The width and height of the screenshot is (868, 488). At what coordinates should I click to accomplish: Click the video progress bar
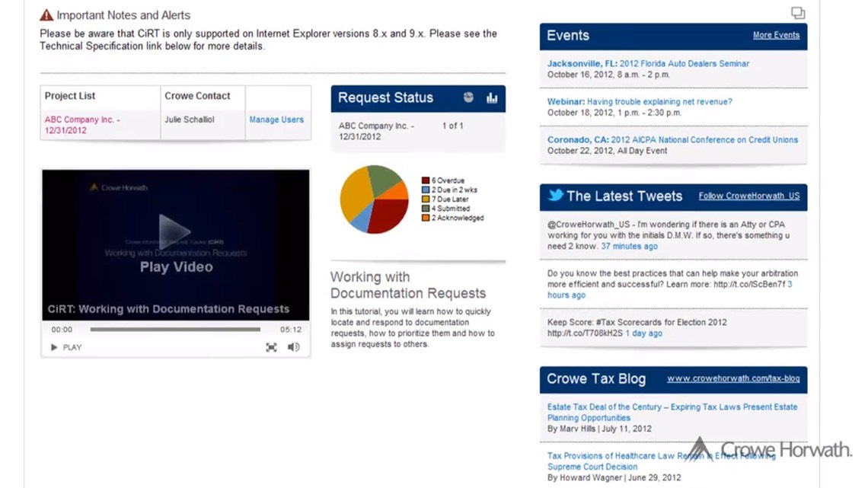175,330
